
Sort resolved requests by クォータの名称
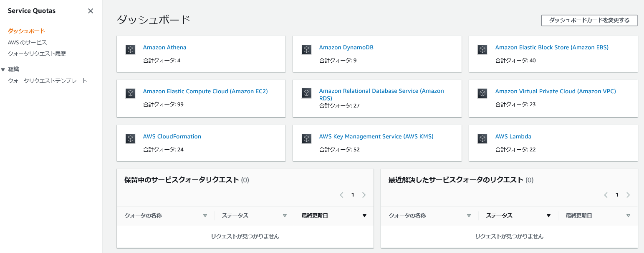[469, 216]
